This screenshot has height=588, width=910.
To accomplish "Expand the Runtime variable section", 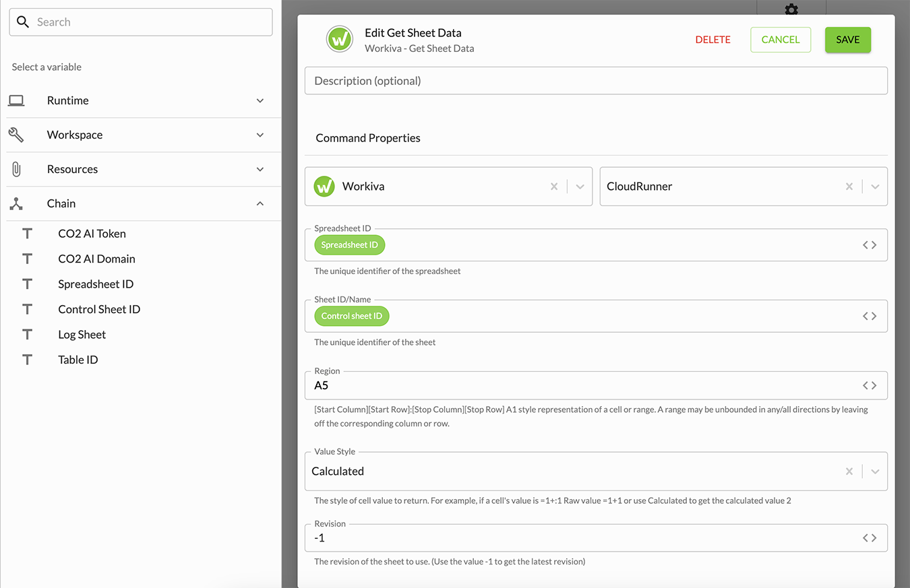I will click(260, 100).
